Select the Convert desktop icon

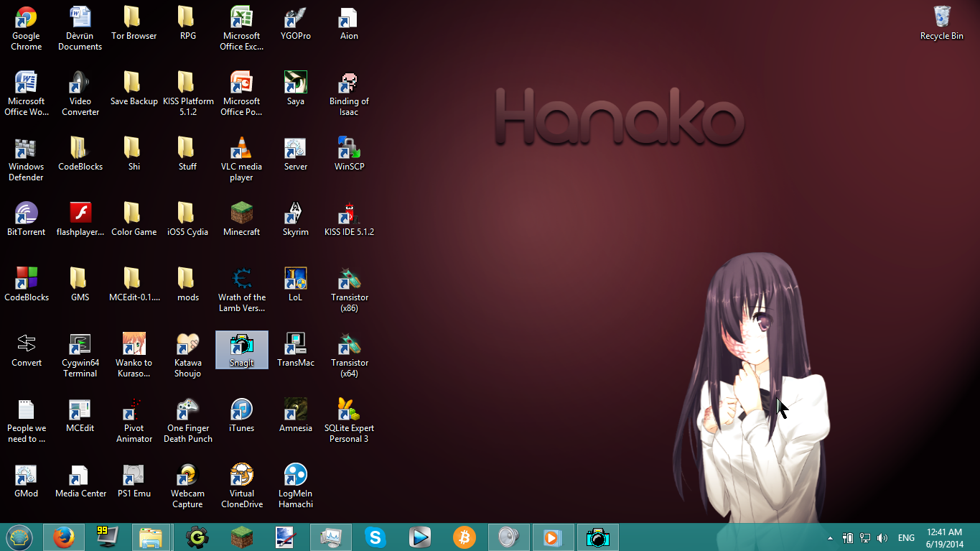tap(27, 351)
